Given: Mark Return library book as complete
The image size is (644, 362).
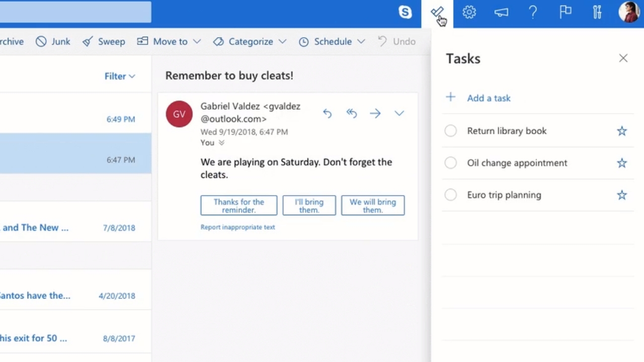Looking at the screenshot, I should tap(450, 131).
